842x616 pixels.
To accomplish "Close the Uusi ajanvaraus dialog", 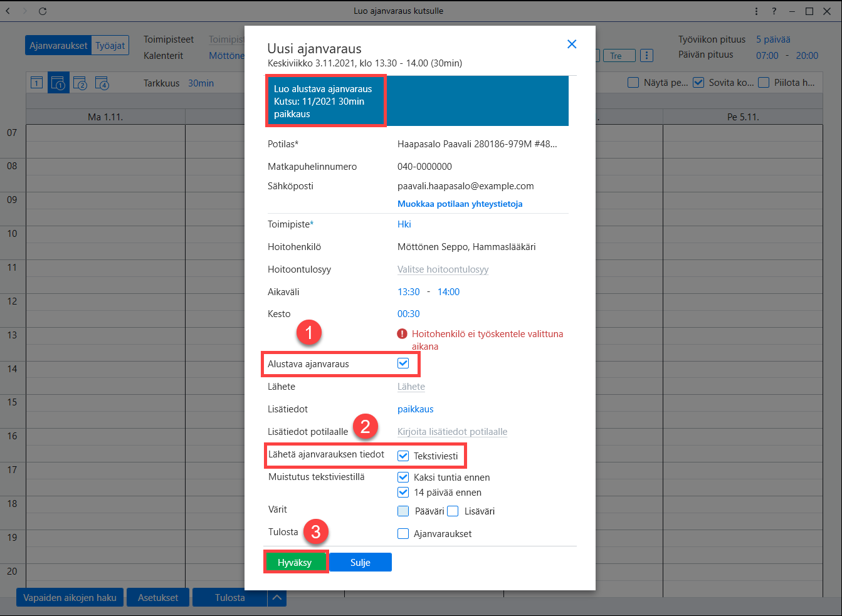I will pos(572,44).
